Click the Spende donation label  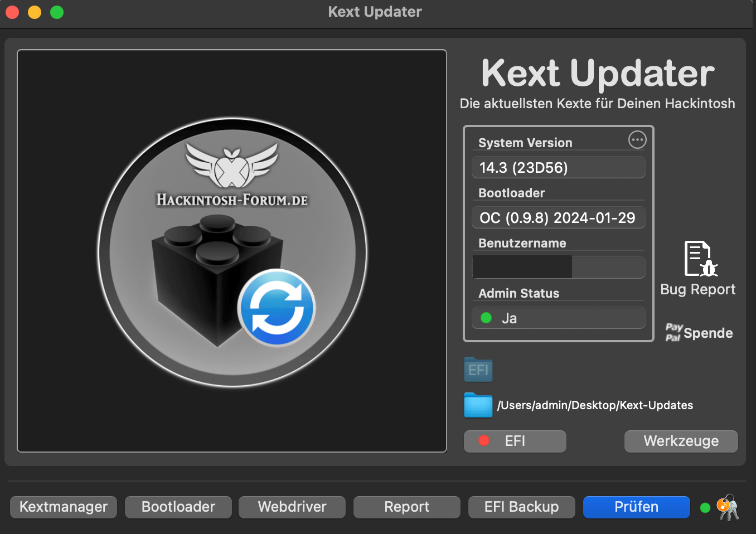[x=708, y=333]
